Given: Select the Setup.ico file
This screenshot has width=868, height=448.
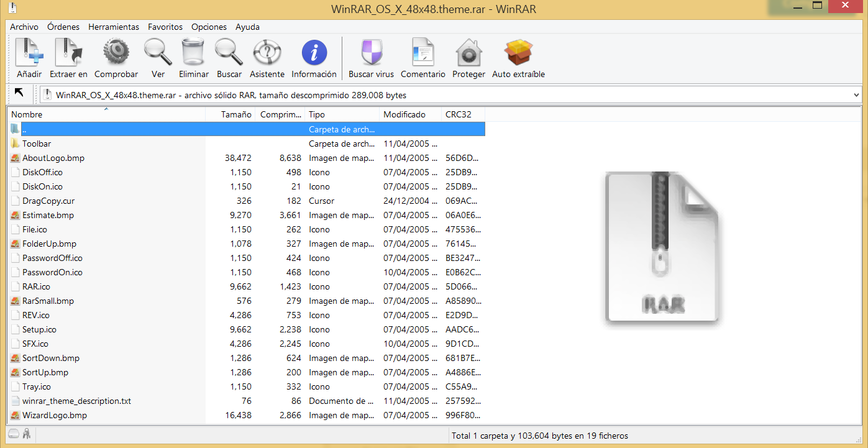Looking at the screenshot, I should pos(39,329).
